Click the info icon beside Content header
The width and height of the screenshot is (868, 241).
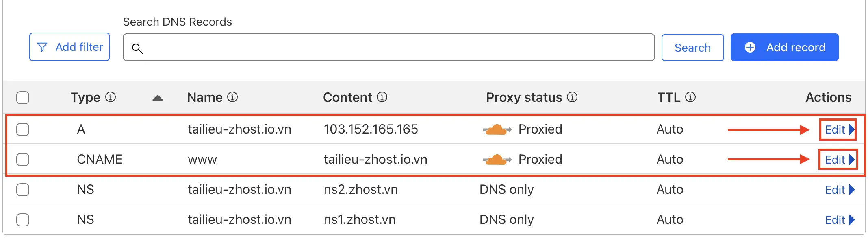tap(382, 97)
